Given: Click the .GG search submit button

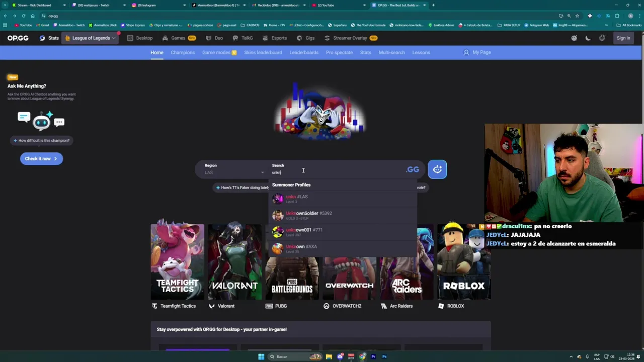Looking at the screenshot, I should pyautogui.click(x=413, y=169).
